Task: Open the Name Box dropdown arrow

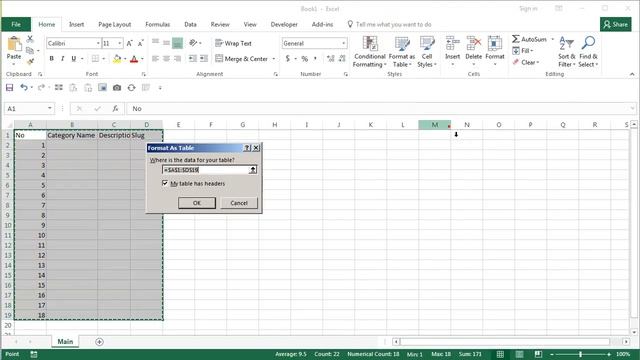Action: click(x=50, y=109)
